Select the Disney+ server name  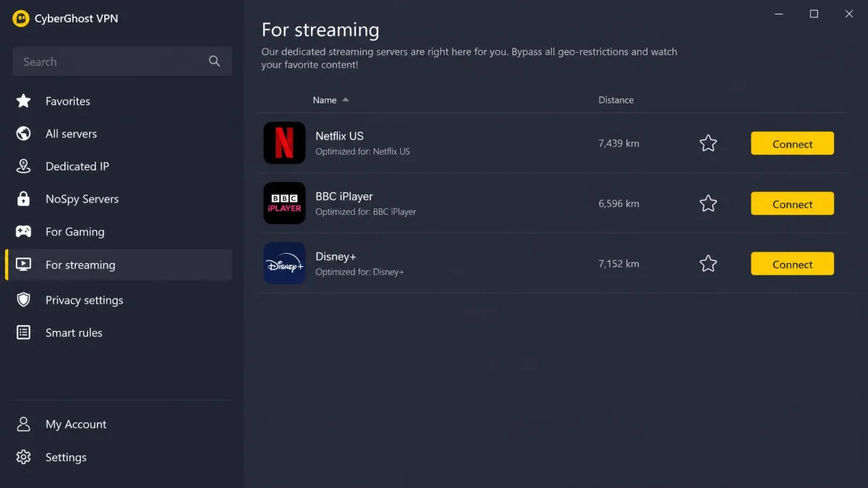coord(336,257)
